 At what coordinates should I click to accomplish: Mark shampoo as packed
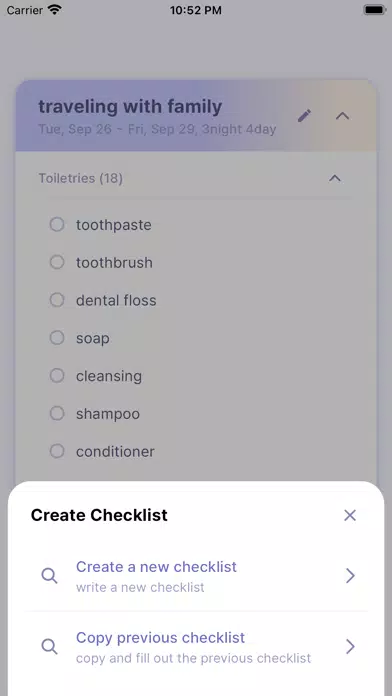(57, 413)
